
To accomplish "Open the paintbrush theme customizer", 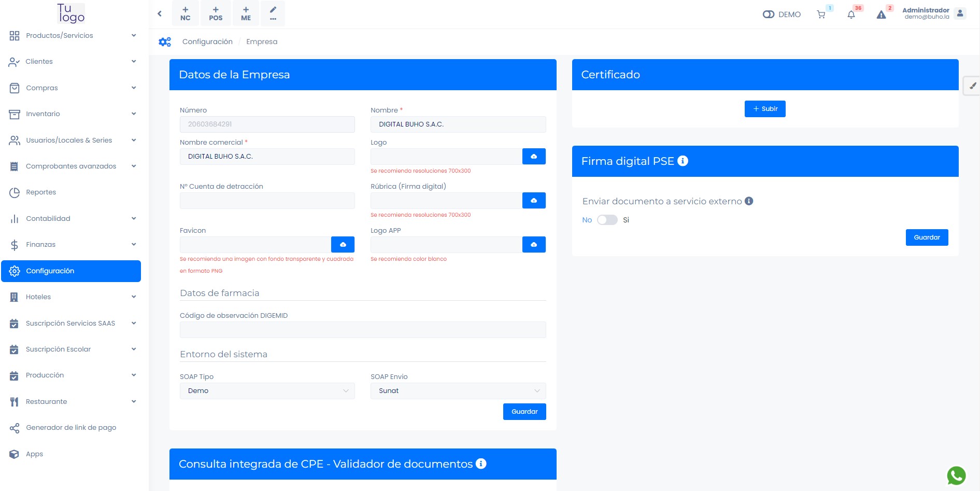I will click(972, 86).
